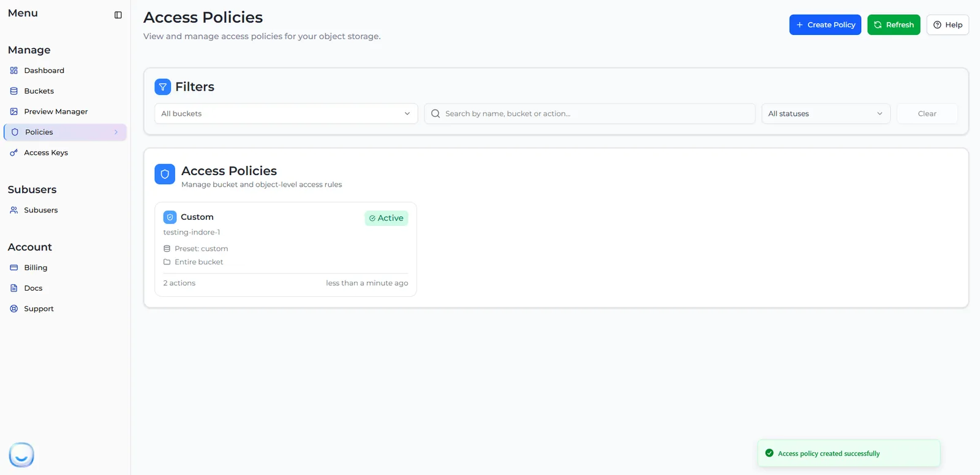This screenshot has height=475, width=980.
Task: Click 'Preset: custom' text on policy card
Action: pos(202,249)
